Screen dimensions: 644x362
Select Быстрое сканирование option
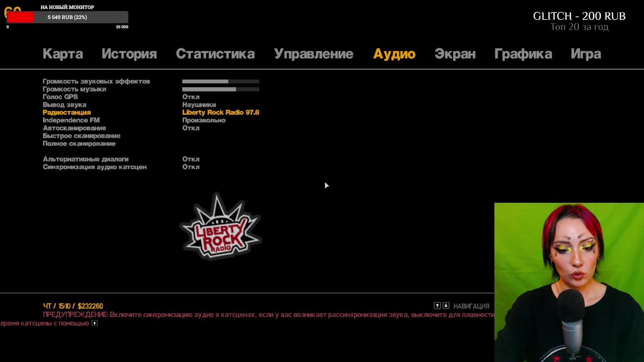81,136
